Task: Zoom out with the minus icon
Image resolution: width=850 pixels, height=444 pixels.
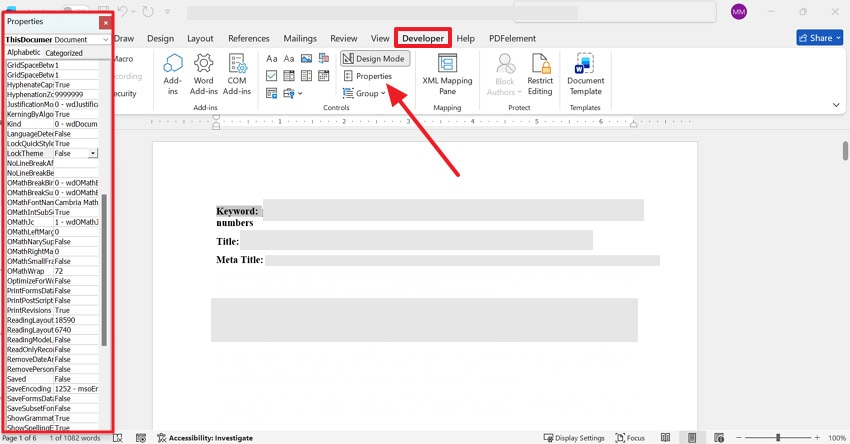Action: (738, 437)
